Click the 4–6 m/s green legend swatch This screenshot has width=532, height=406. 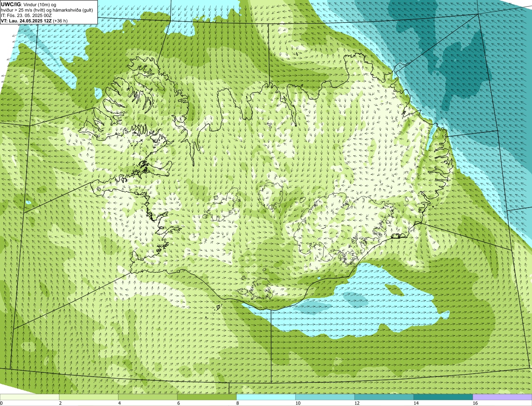pyautogui.click(x=148, y=397)
